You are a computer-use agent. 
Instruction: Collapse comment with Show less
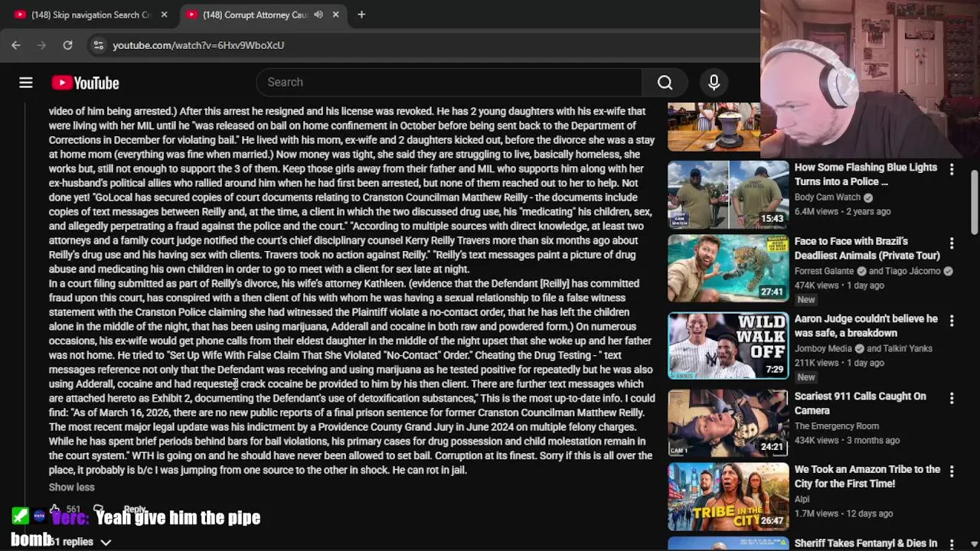(x=72, y=487)
